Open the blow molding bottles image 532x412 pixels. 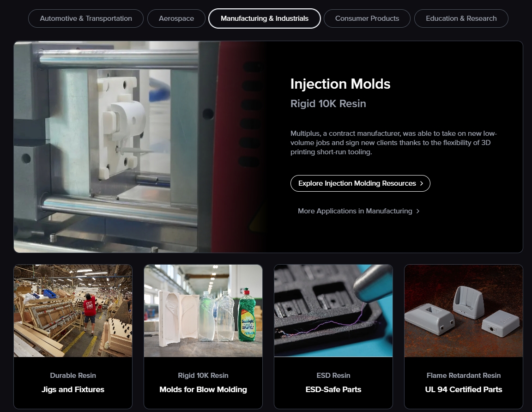pyautogui.click(x=203, y=310)
